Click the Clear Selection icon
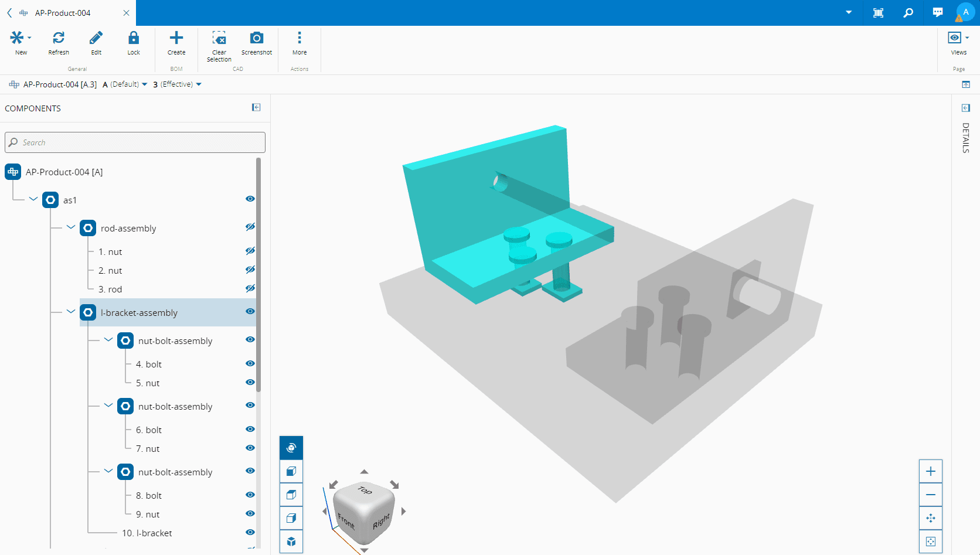 [219, 39]
